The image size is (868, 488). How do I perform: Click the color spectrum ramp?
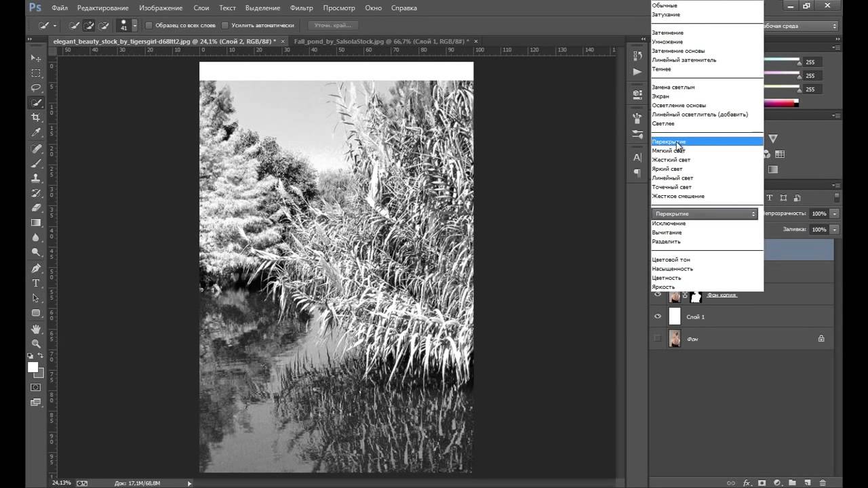click(781, 103)
